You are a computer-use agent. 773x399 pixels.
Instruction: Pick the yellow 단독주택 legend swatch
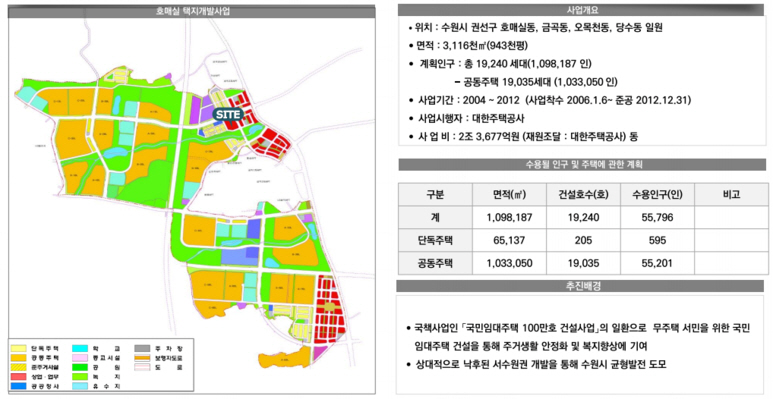click(x=19, y=348)
